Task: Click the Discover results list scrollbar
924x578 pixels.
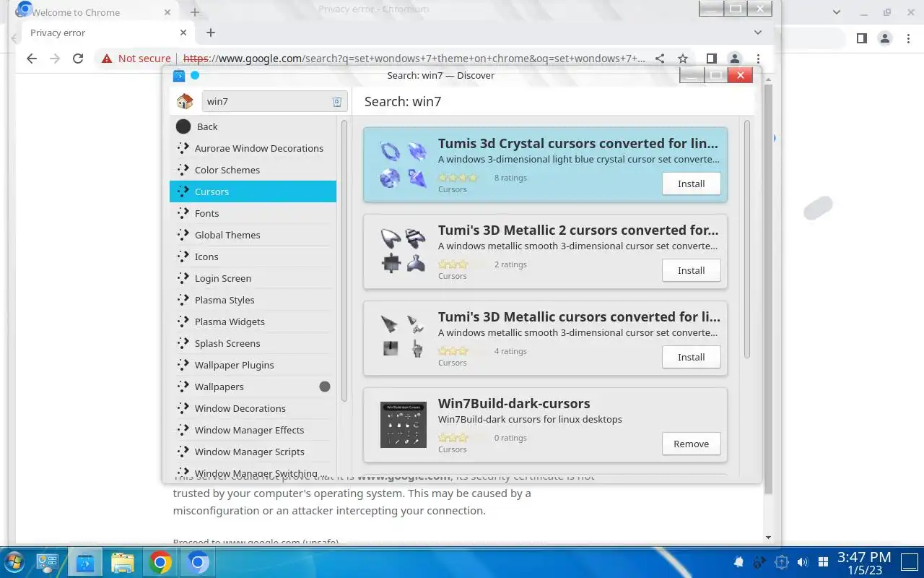Action: (x=746, y=238)
